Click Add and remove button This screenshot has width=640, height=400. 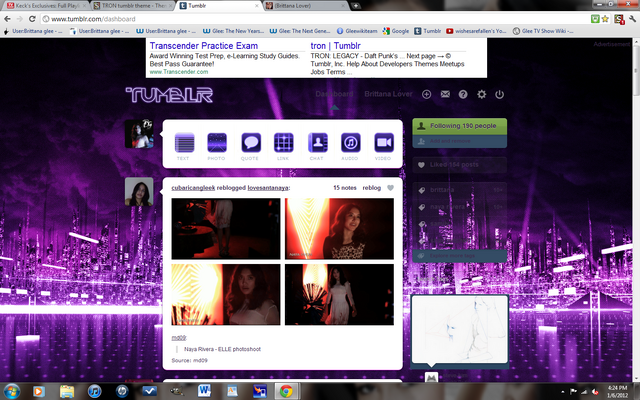click(x=460, y=141)
